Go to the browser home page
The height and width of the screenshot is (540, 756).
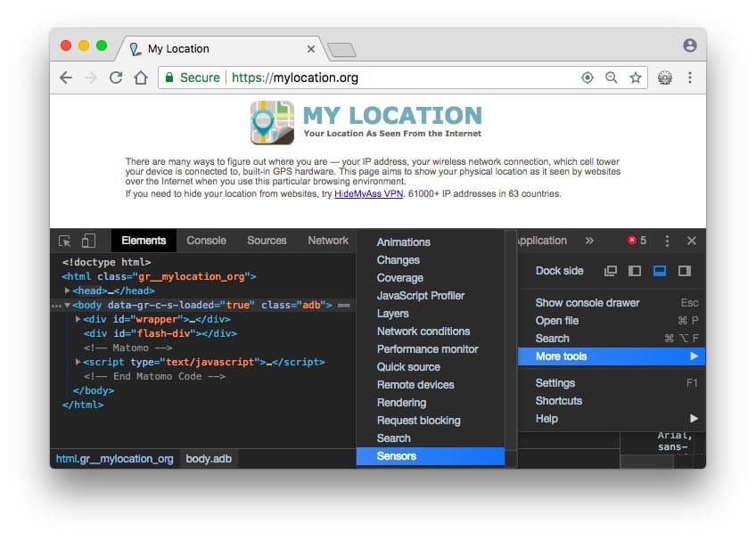pyautogui.click(x=140, y=78)
